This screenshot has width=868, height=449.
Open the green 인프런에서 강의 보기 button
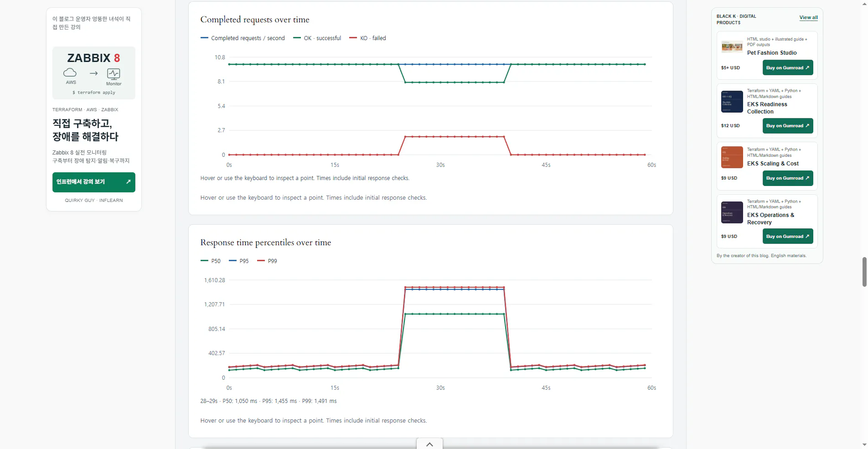pyautogui.click(x=93, y=182)
